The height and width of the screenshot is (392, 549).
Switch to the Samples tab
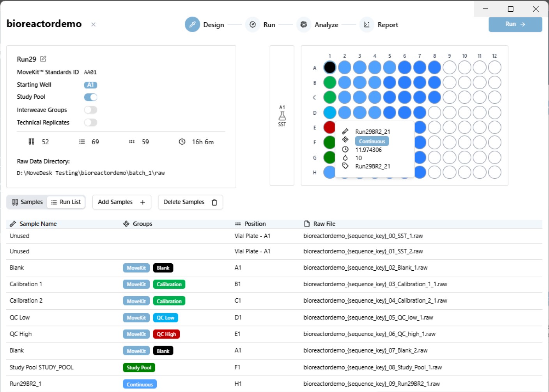coord(27,202)
